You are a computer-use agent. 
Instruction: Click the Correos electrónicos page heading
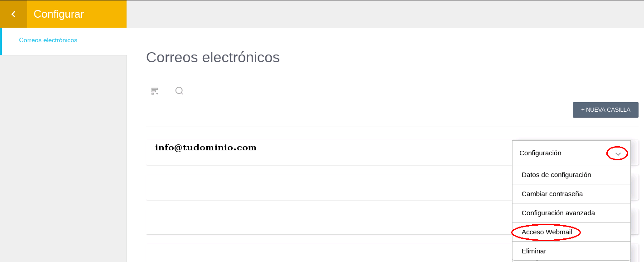point(213,57)
